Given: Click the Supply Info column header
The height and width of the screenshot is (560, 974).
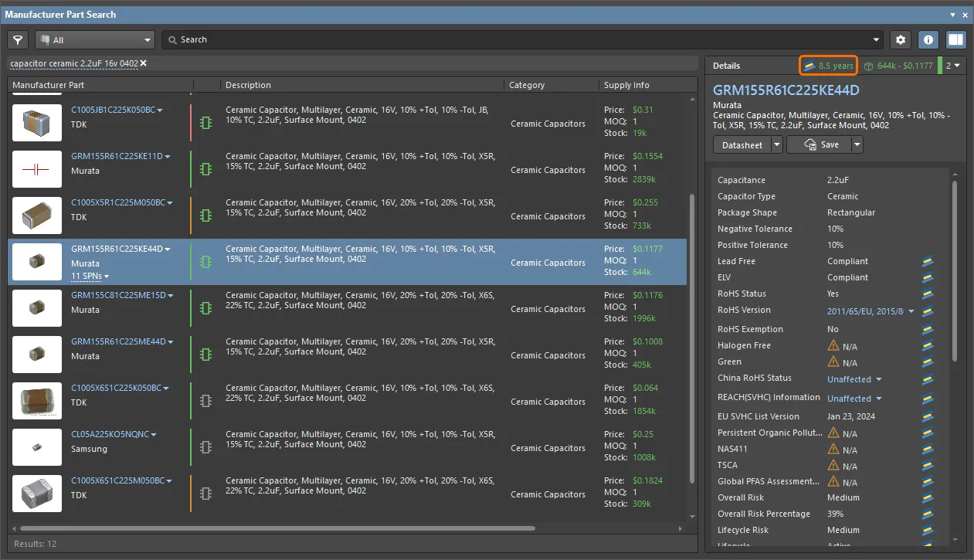Looking at the screenshot, I should [x=626, y=85].
